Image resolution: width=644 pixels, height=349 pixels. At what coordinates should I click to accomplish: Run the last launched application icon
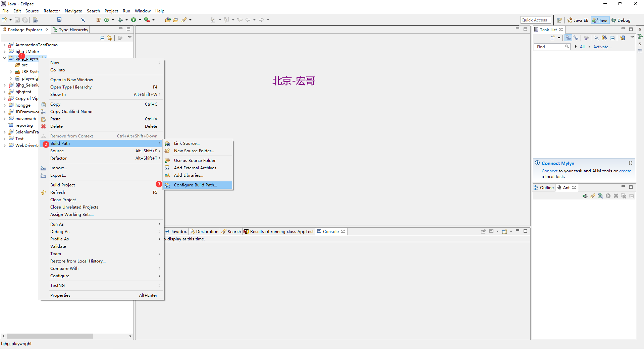coord(134,19)
